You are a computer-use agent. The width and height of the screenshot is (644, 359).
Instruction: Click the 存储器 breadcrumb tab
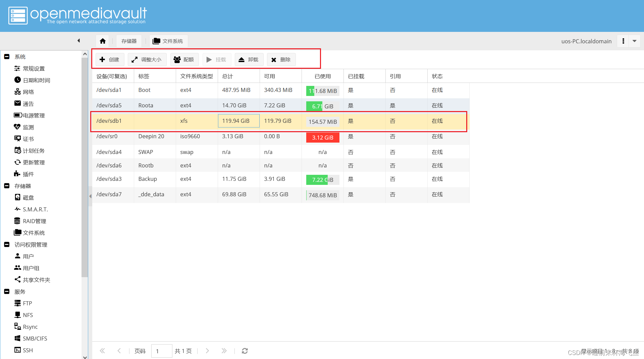click(129, 41)
